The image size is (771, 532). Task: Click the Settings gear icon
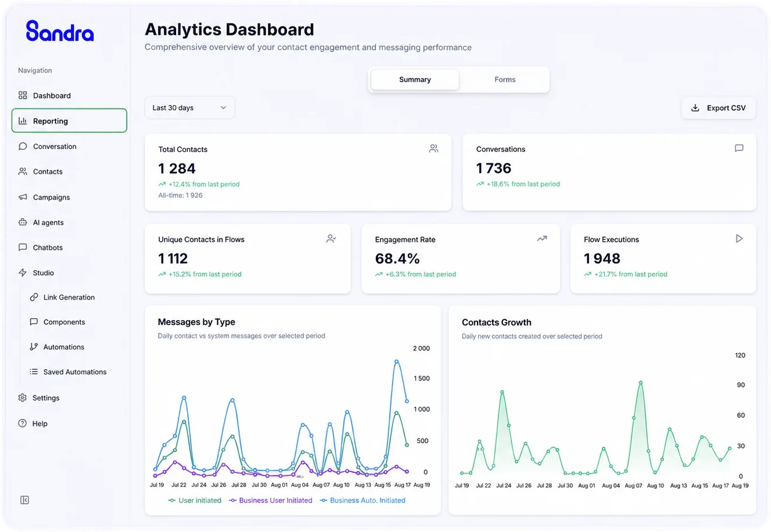(23, 398)
